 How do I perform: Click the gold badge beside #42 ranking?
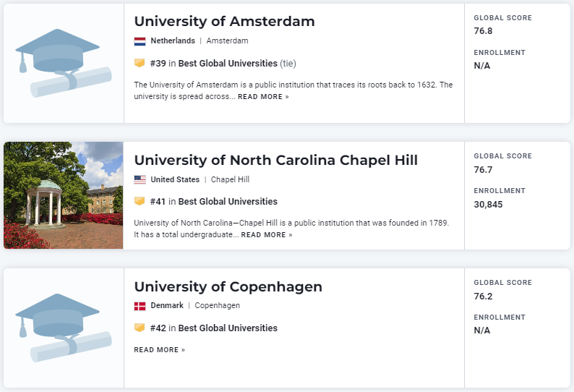coord(140,328)
